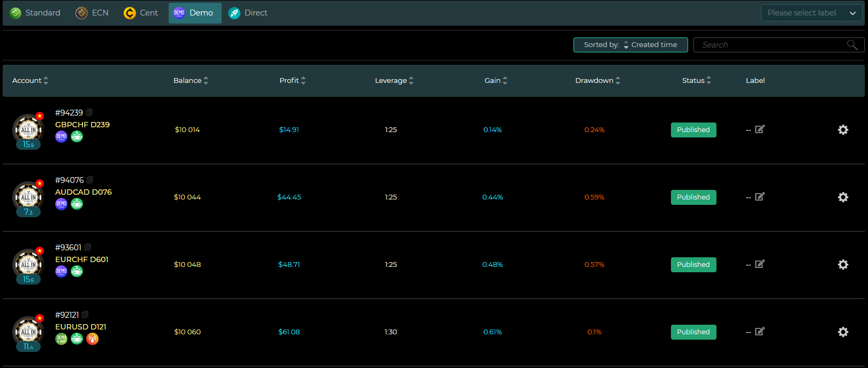Click the 0.48% gain value
Image resolution: width=868 pixels, height=368 pixels.
tap(493, 265)
